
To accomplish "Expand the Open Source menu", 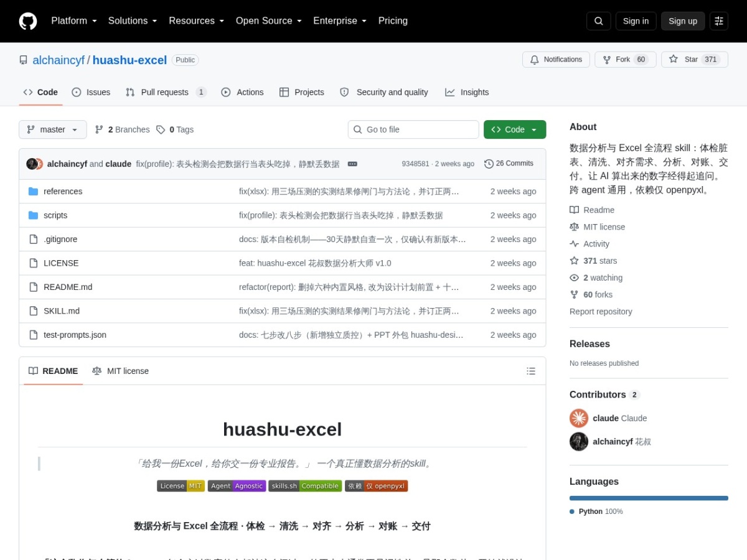I will (268, 21).
